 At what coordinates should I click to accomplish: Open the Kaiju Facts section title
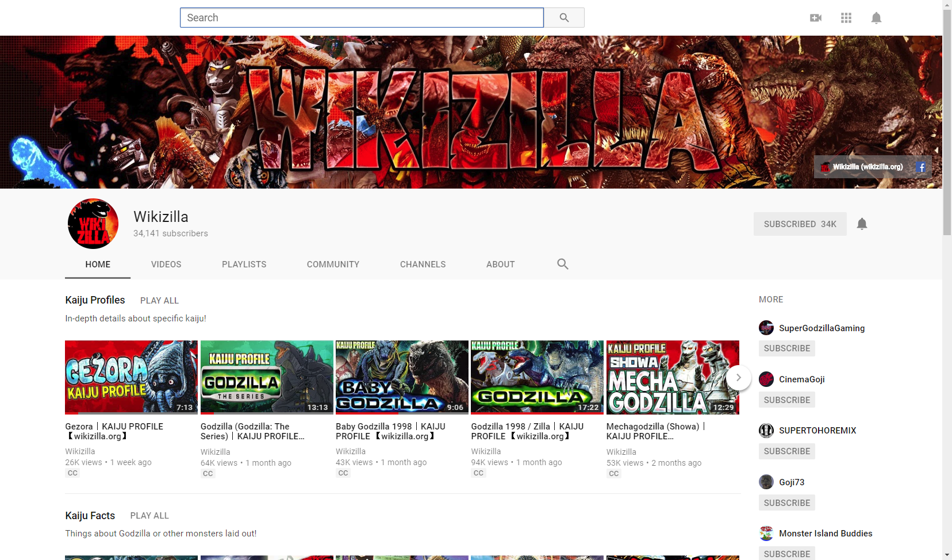click(x=90, y=516)
